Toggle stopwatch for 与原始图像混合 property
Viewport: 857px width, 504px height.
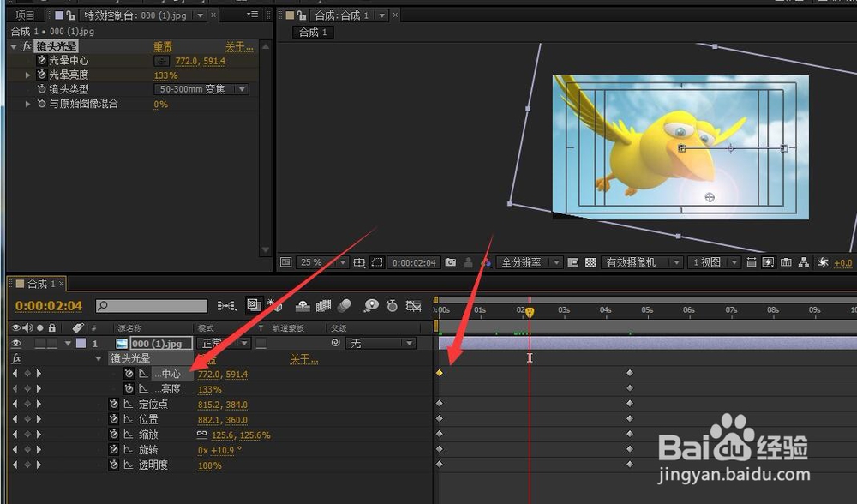(41, 103)
